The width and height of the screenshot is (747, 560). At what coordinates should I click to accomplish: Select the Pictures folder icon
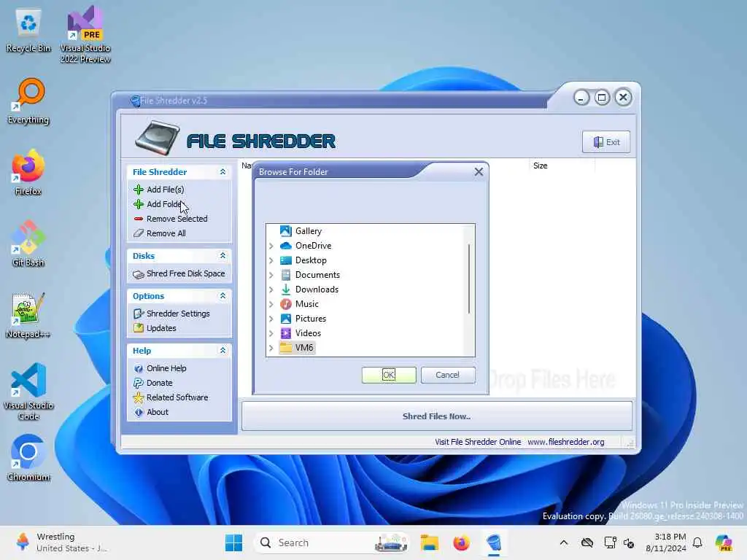[x=286, y=319]
